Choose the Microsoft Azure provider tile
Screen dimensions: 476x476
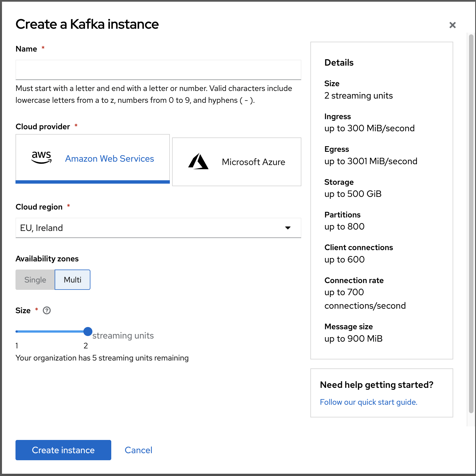click(237, 162)
